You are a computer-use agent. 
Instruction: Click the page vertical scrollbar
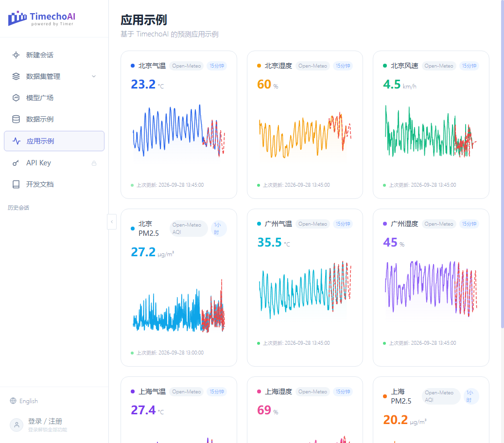pos(502,164)
